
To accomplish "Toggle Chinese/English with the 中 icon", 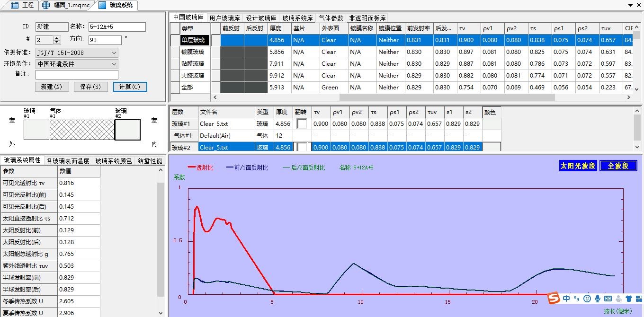I will click(566, 299).
